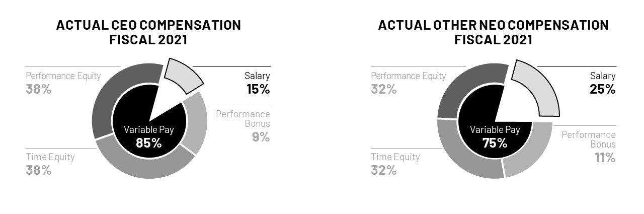Select the Other NEO chart's Performance Bonus segment
The width and height of the screenshot is (644, 214).
point(528,151)
